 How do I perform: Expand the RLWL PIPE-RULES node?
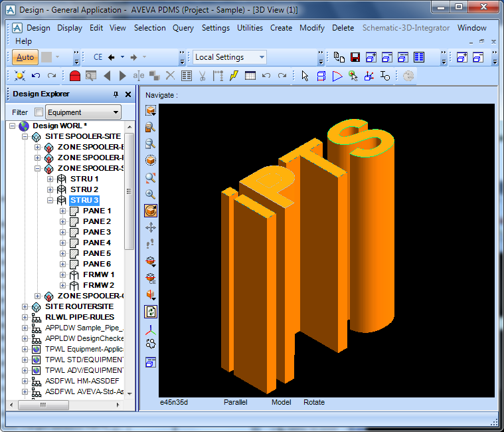tap(25, 317)
